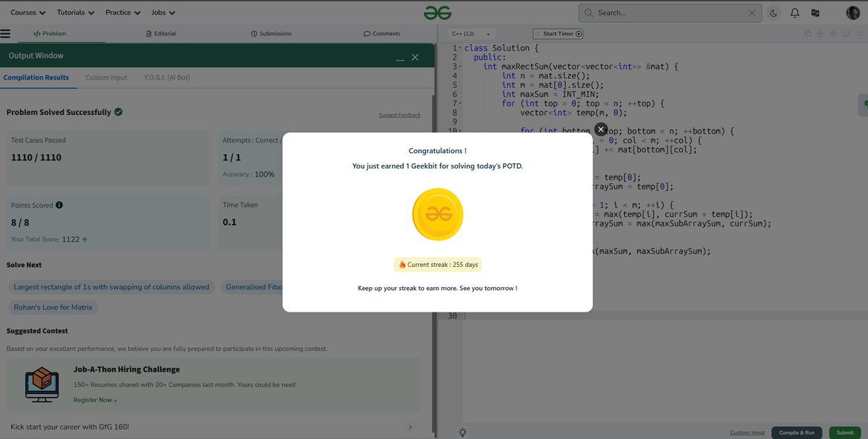
Task: Click the Compile & Run button
Action: pyautogui.click(x=796, y=432)
